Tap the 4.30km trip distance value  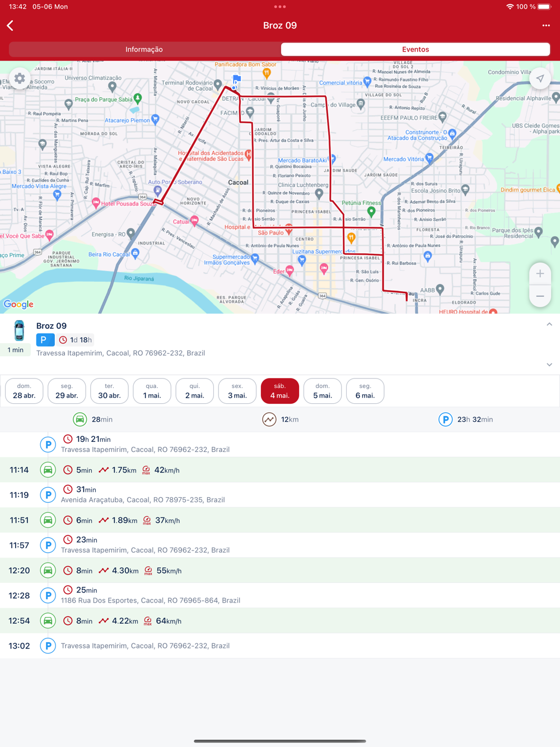tap(125, 571)
